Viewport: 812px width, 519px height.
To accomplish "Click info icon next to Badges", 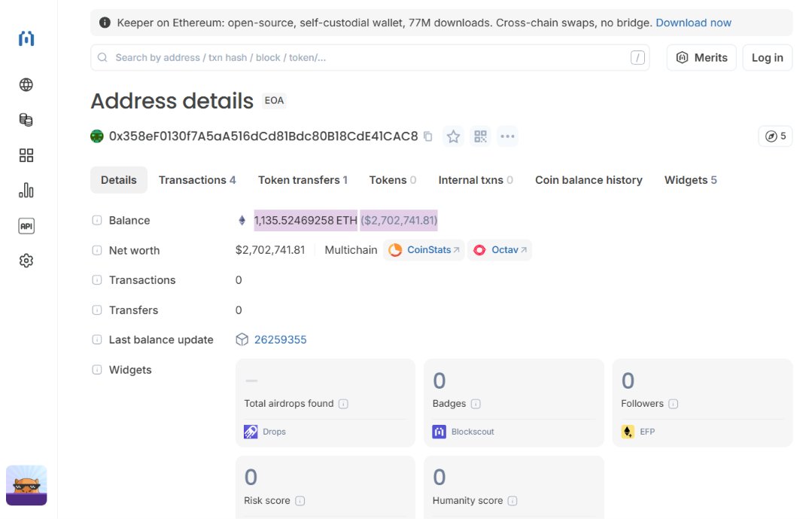I will tap(476, 404).
